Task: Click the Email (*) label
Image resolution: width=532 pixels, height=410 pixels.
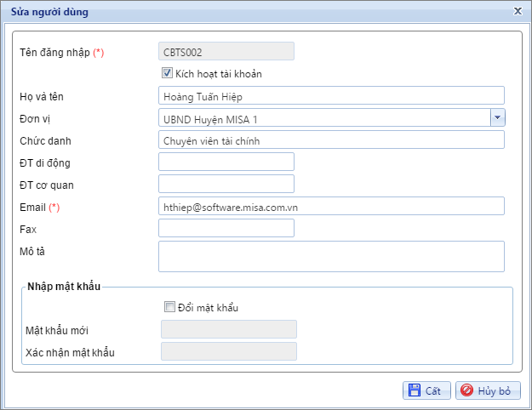Action: [40, 208]
